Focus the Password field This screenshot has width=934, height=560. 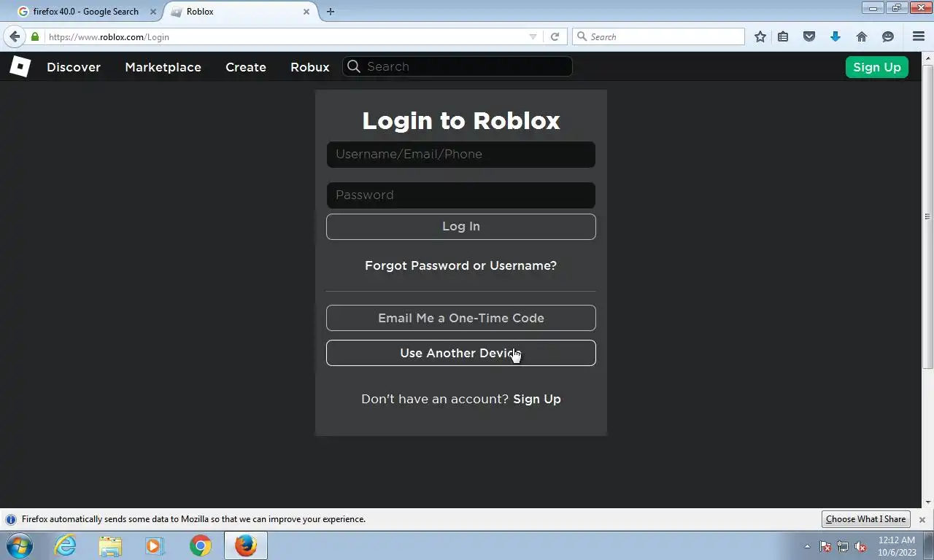[x=461, y=195]
